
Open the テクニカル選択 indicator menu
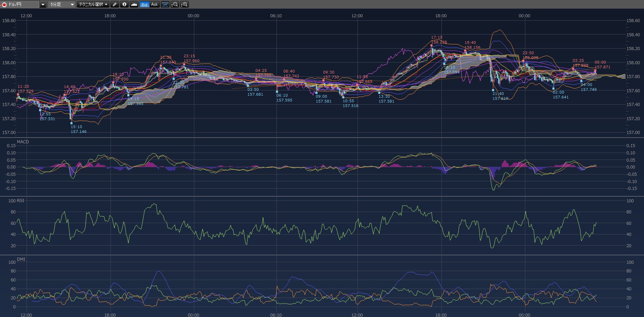click(x=93, y=4)
